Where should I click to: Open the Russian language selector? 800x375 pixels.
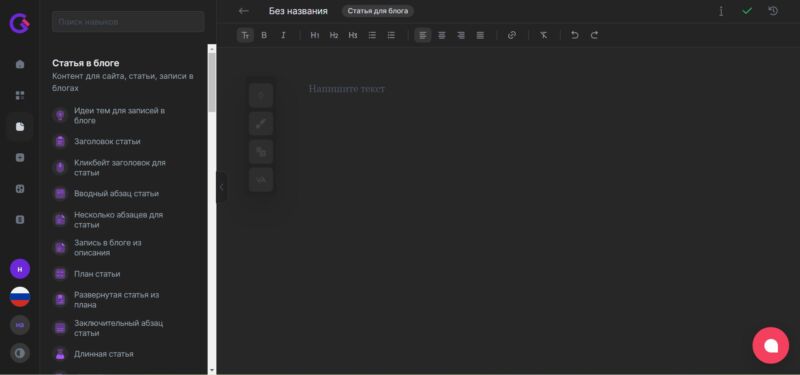click(20, 297)
